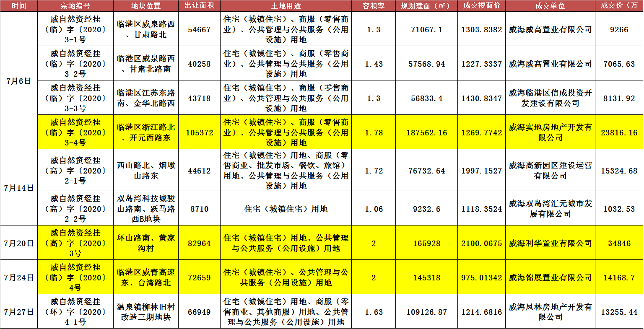644x329 pixels.
Task: Select location cell 临港区威青高速东、台湾路北
Action: click(x=146, y=277)
